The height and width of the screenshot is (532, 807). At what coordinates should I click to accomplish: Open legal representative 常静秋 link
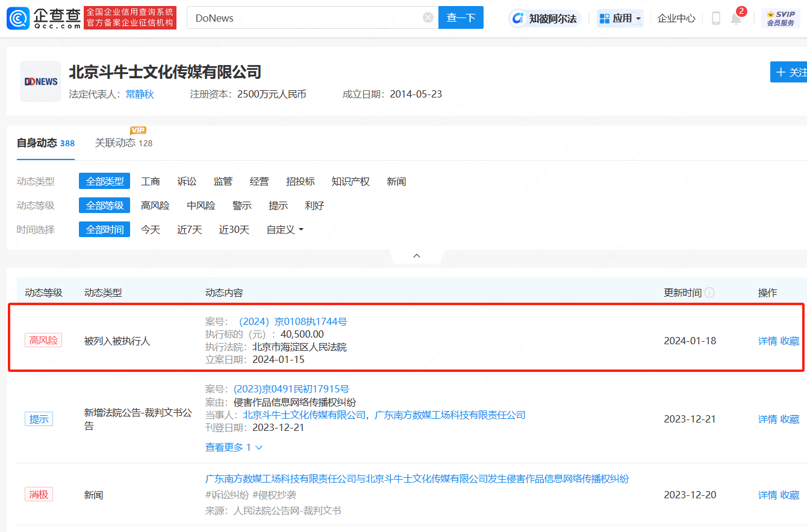pos(140,94)
